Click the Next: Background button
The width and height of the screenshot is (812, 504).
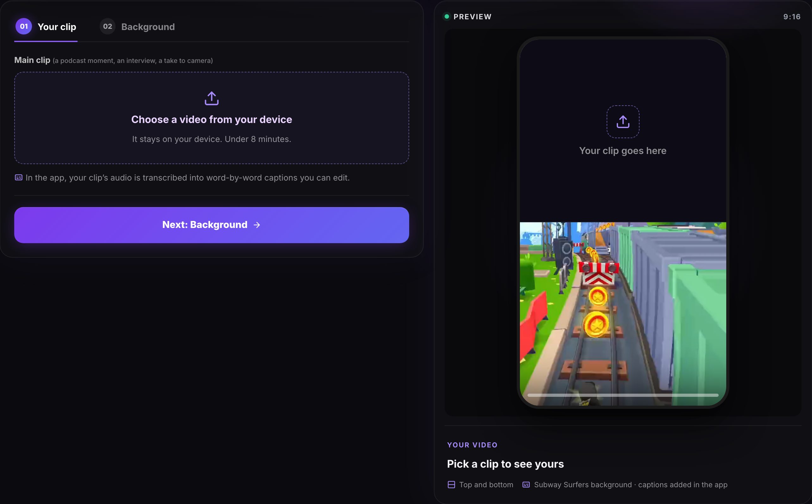(x=211, y=225)
